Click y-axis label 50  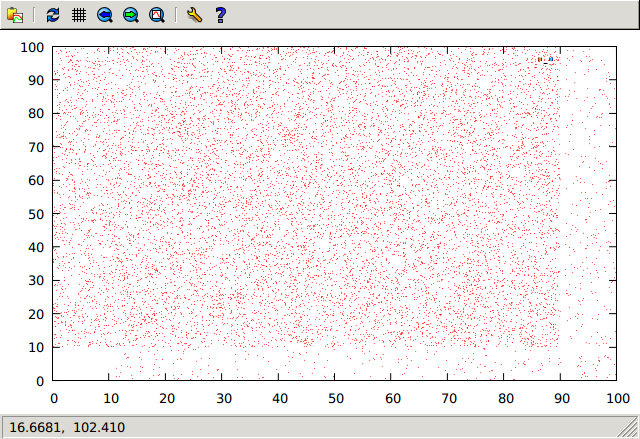point(36,214)
